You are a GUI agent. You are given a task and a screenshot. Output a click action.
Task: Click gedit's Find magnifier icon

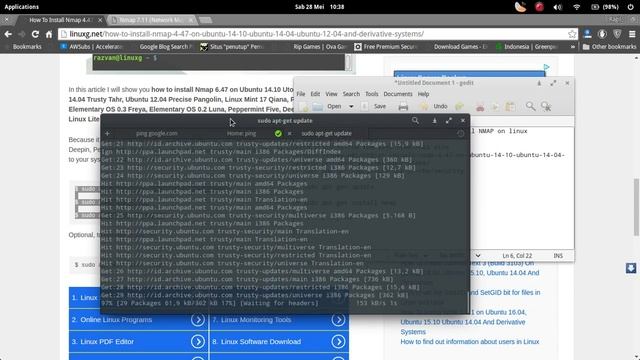click(530, 107)
